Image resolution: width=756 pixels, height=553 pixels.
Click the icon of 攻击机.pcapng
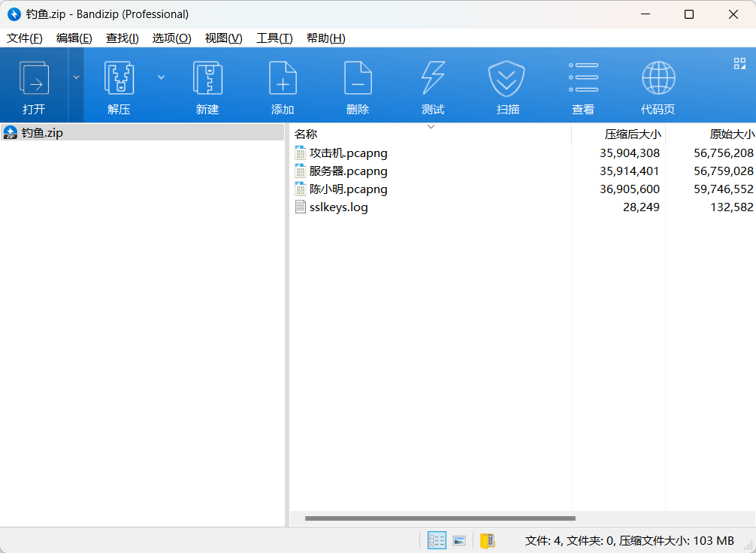301,153
